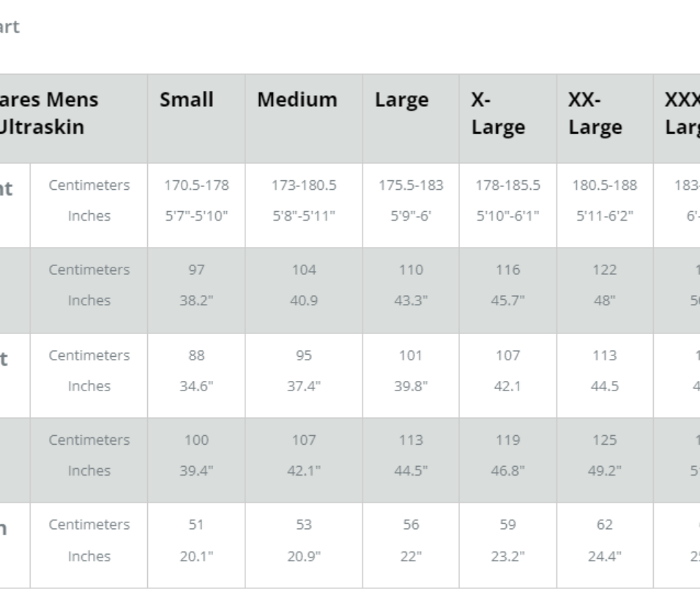Image resolution: width=700 pixels, height=614 pixels.
Task: Click the 48" measurement cell
Action: 605,300
